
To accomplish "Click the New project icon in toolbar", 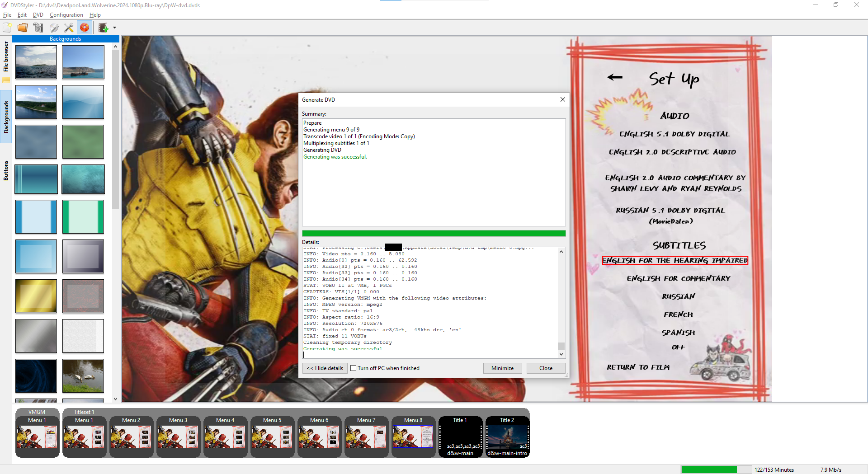I will [x=7, y=28].
